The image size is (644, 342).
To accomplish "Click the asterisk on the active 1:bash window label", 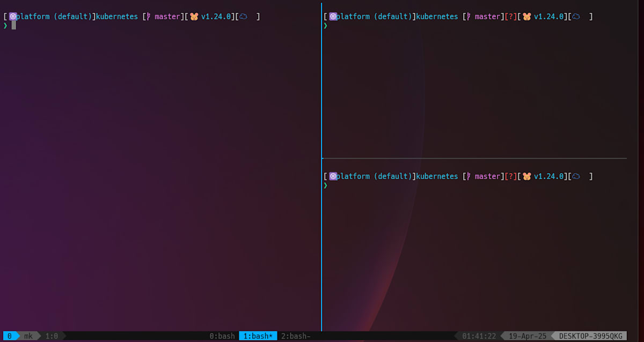I will click(x=271, y=336).
